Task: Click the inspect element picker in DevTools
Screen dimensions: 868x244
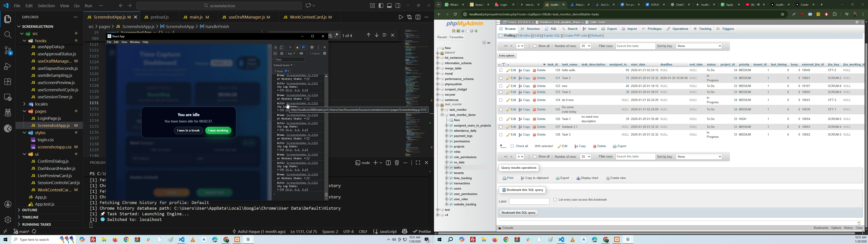Action: (275, 47)
